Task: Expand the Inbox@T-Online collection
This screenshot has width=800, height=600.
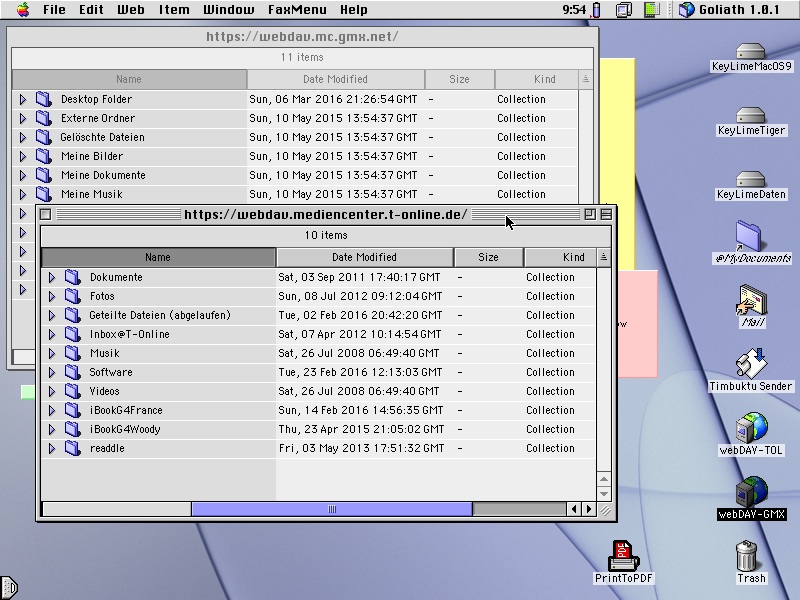Action: 52,334
